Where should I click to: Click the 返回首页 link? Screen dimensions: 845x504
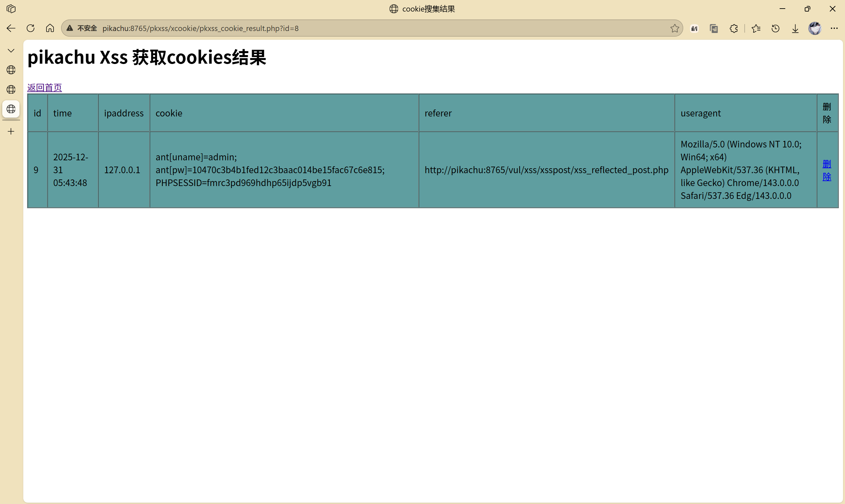coord(45,88)
